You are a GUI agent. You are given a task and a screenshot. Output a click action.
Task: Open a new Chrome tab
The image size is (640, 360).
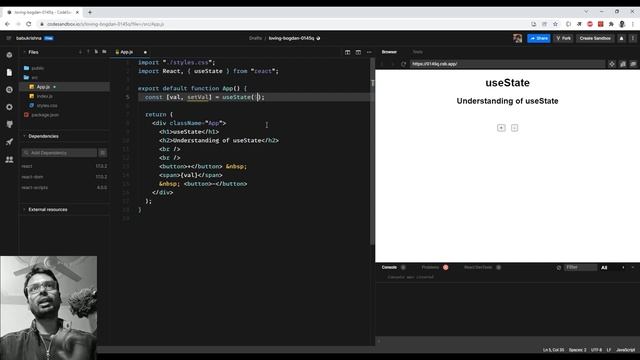tap(90, 12)
